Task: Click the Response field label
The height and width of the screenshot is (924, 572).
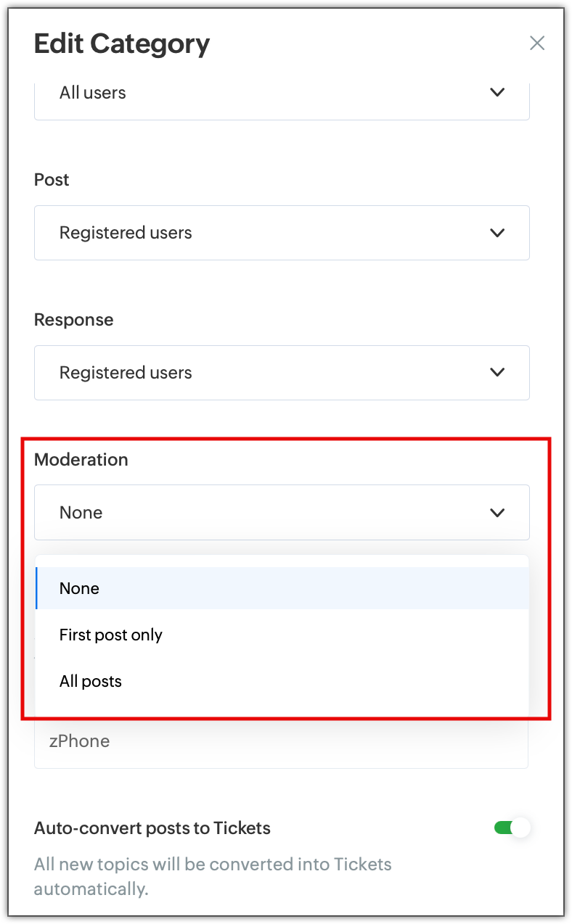Action: [x=74, y=320]
